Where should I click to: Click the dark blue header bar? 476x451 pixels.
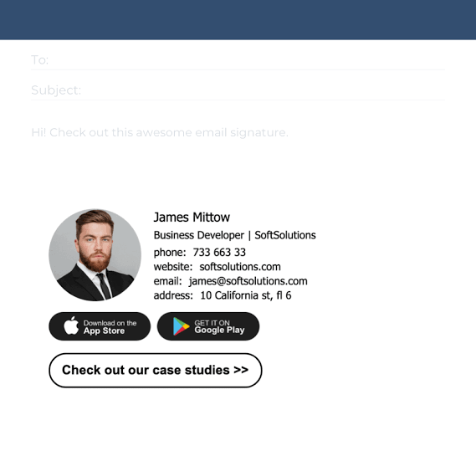click(238, 20)
